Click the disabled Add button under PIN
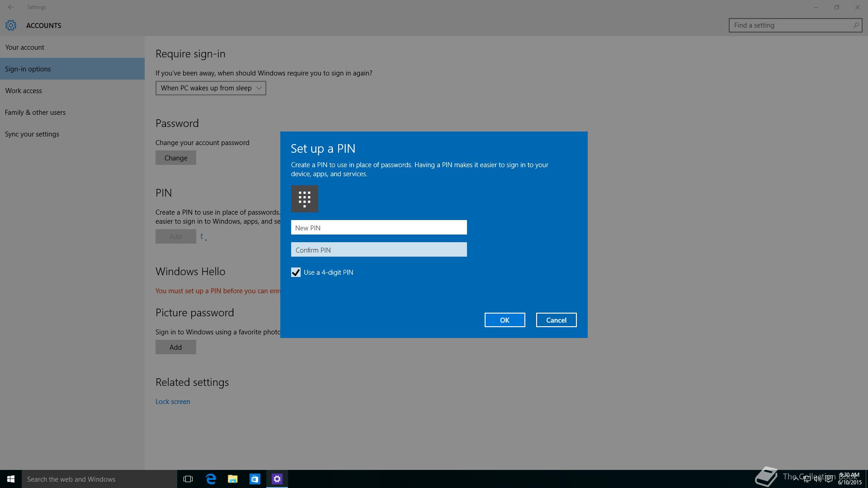This screenshot has width=868, height=488. coord(176,236)
